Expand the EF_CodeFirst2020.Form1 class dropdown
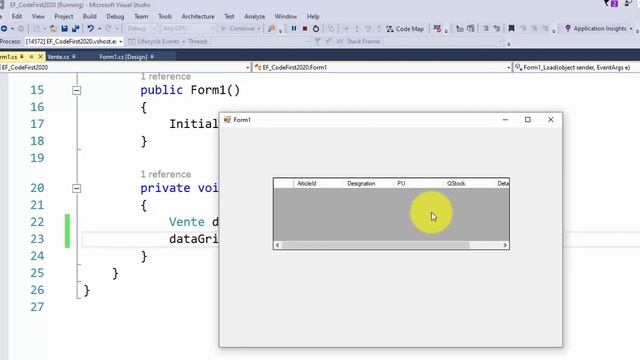640x360 pixels. (x=509, y=68)
